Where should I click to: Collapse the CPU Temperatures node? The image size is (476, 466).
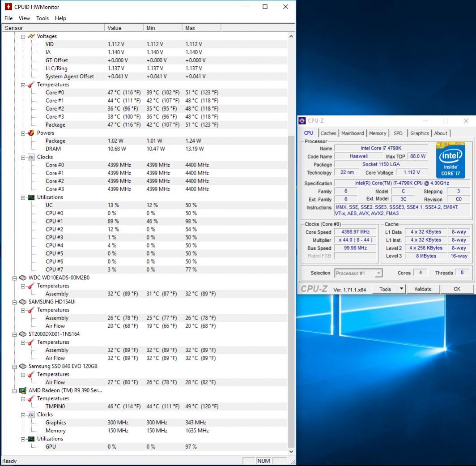tap(23, 85)
